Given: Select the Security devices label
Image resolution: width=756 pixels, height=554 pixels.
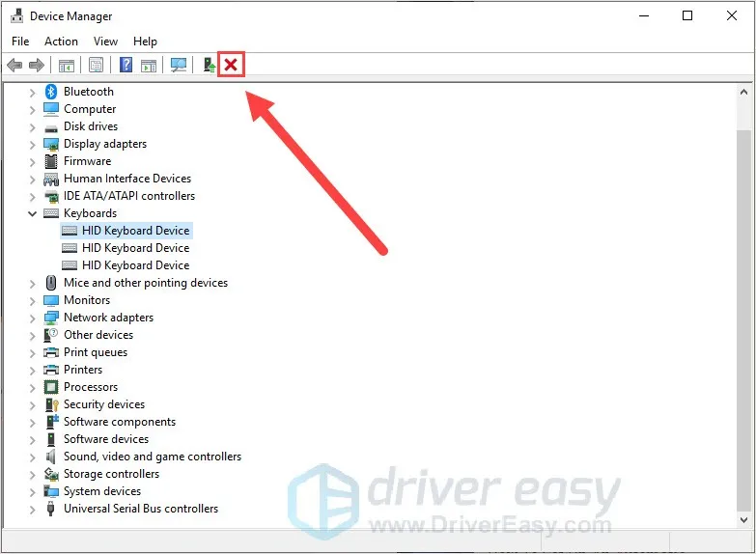Looking at the screenshot, I should pyautogui.click(x=104, y=404).
